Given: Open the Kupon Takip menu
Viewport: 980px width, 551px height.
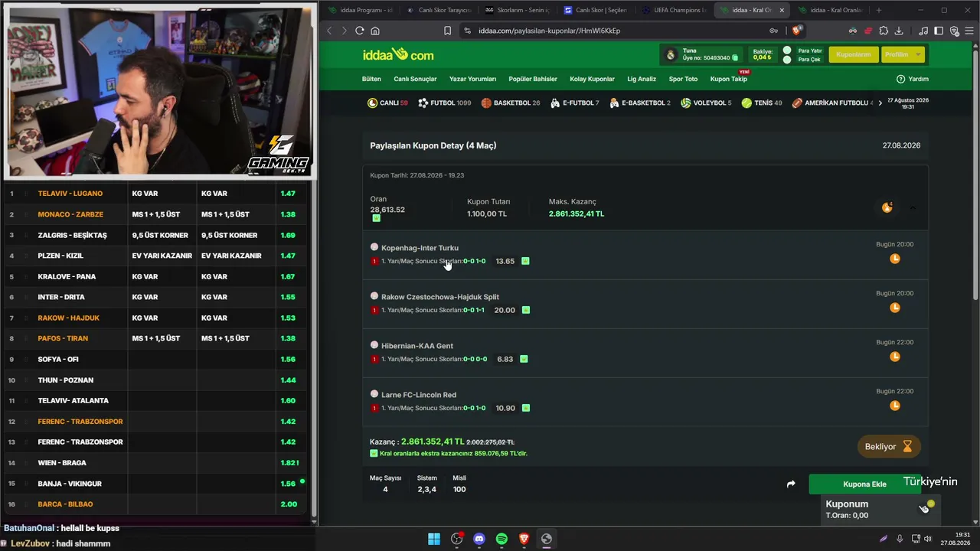Looking at the screenshot, I should pos(728,79).
